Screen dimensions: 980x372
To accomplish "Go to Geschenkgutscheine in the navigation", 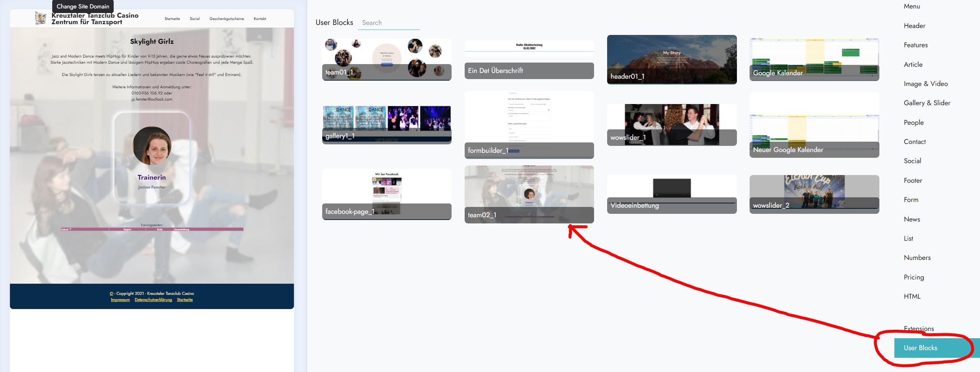I will (227, 18).
